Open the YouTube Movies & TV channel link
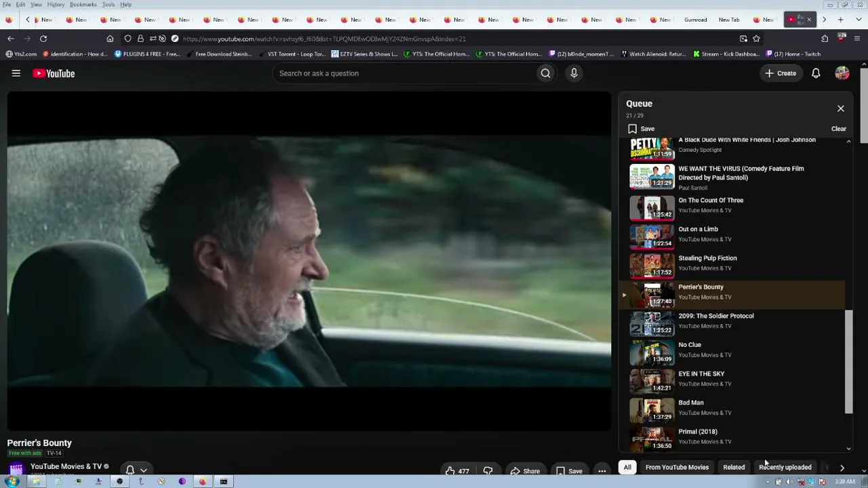 pos(66,466)
